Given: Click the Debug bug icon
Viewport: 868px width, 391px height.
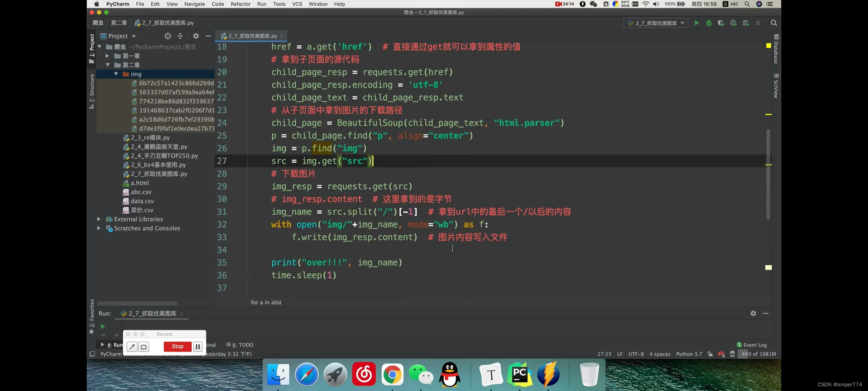Looking at the screenshot, I should click(x=709, y=23).
